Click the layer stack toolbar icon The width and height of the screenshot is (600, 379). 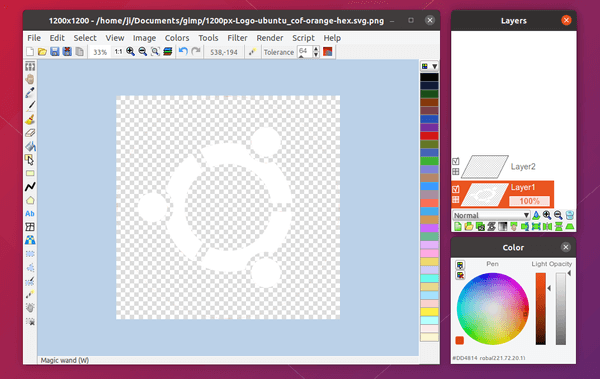tap(168, 52)
